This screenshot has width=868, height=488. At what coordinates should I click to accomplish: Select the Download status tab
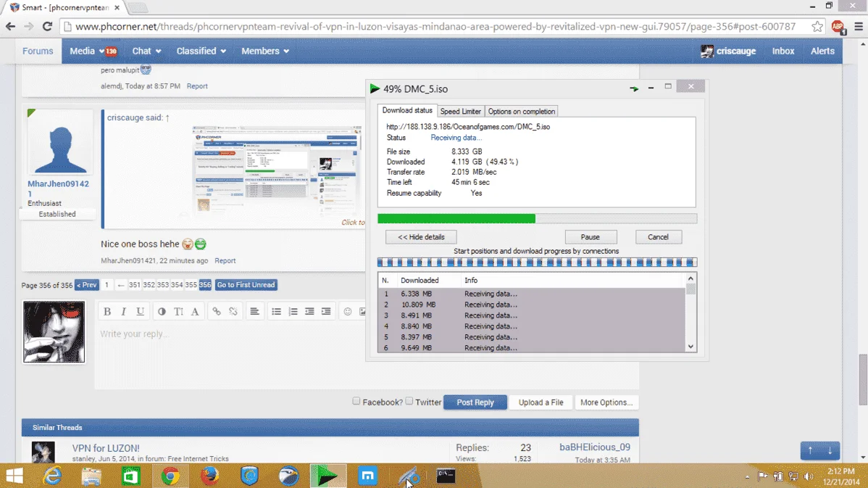[407, 110]
